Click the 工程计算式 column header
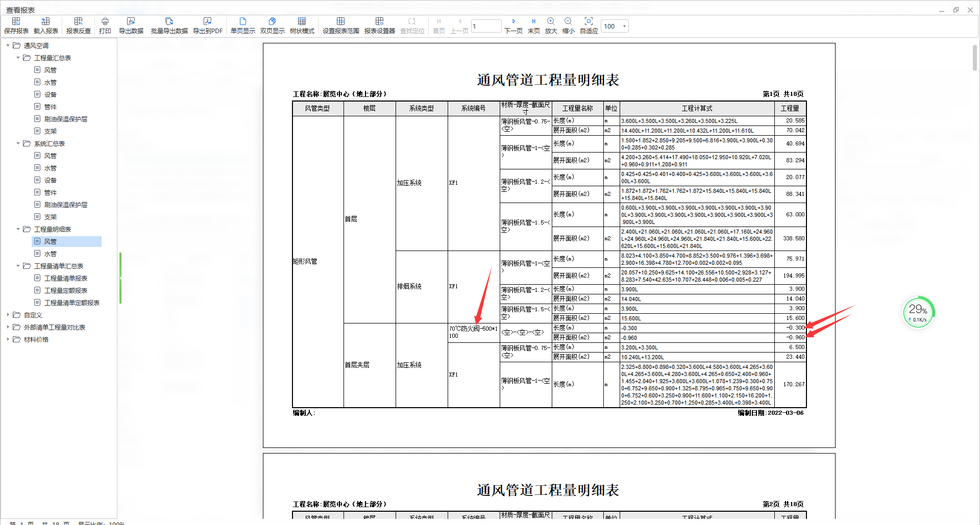 pyautogui.click(x=697, y=108)
